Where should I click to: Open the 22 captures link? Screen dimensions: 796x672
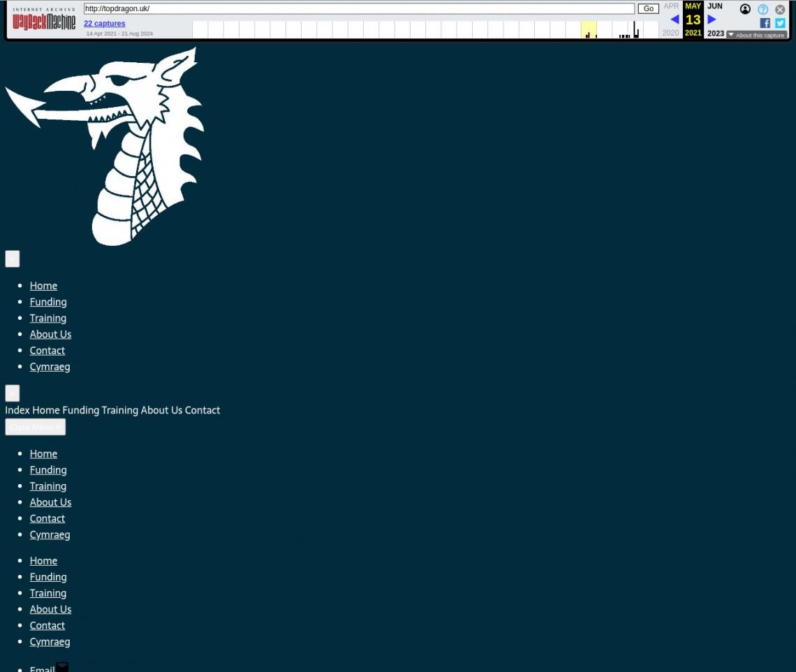pyautogui.click(x=104, y=24)
